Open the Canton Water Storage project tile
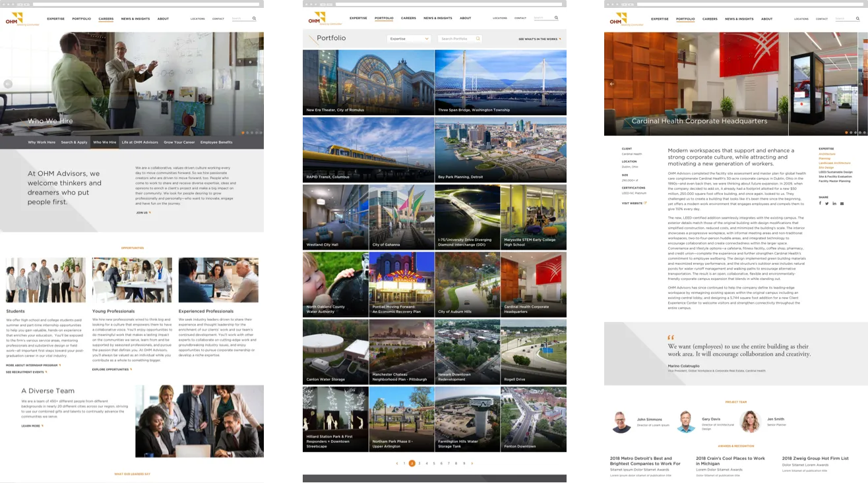 pos(335,352)
